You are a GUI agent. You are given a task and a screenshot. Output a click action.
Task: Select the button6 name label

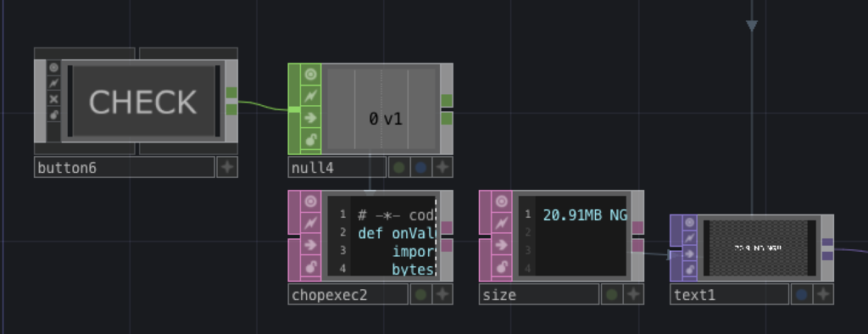(125, 167)
